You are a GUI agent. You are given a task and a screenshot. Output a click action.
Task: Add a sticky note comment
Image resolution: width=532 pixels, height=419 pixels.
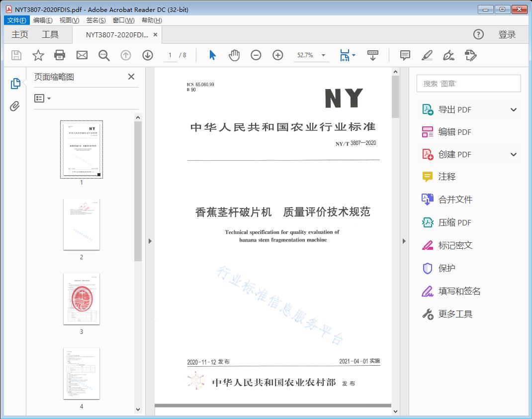405,55
